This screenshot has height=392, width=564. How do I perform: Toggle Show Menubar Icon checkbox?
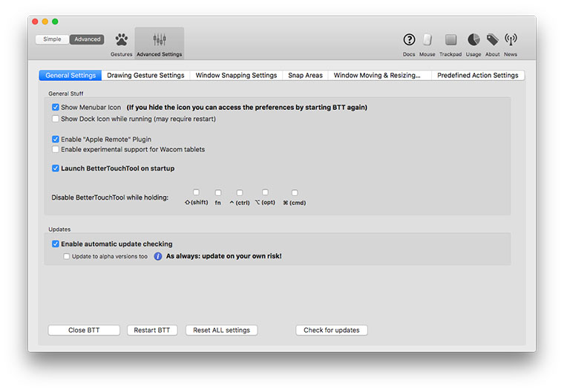[x=56, y=107]
